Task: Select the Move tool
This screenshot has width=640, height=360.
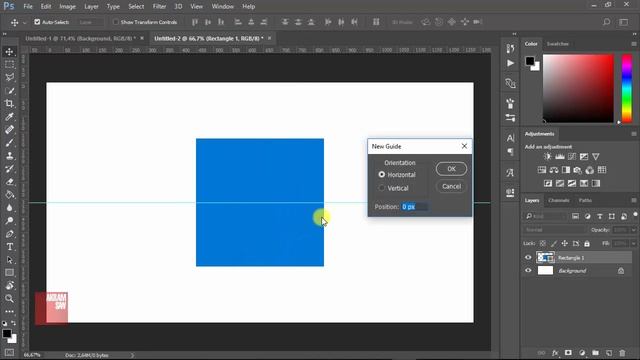Action: coord(9,52)
